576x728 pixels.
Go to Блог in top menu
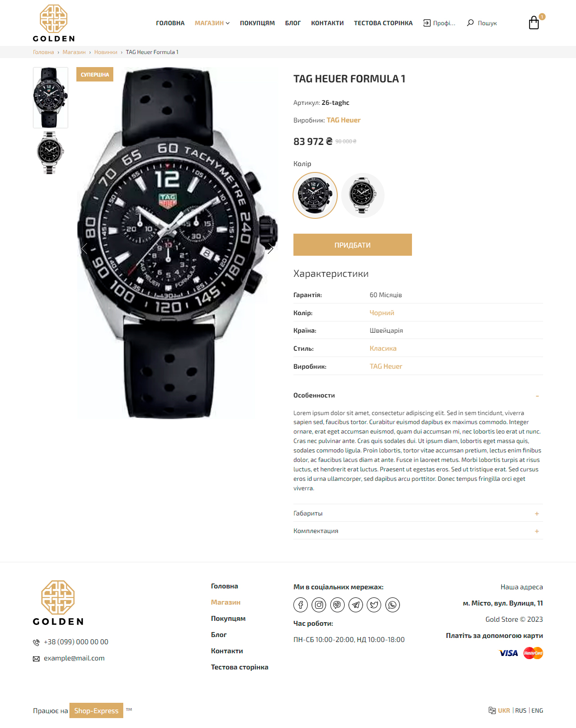coord(293,23)
